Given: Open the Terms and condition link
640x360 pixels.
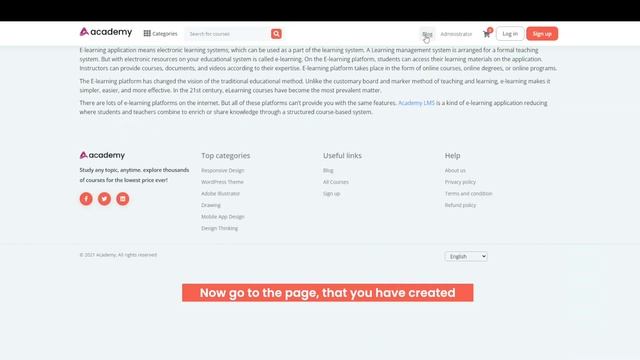Looking at the screenshot, I should point(469,193).
